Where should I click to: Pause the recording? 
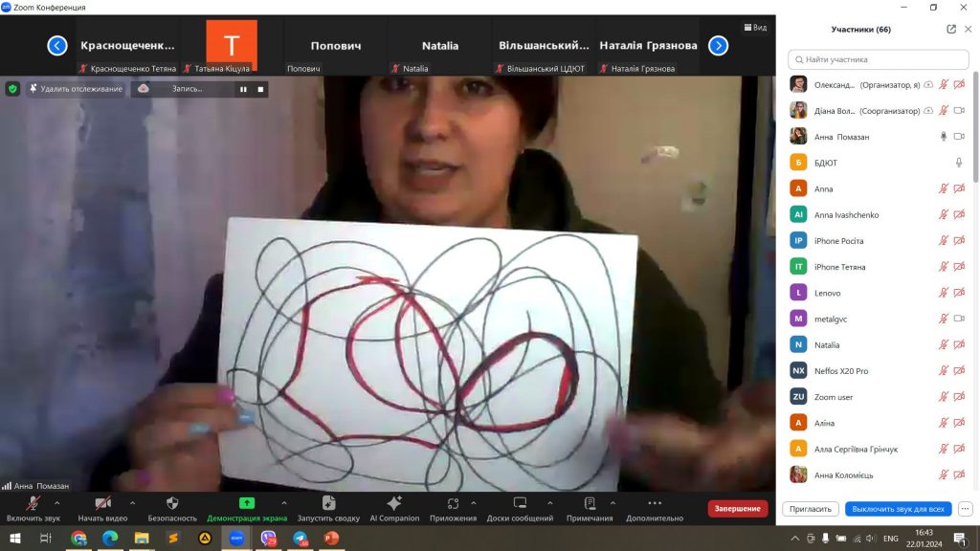click(243, 89)
